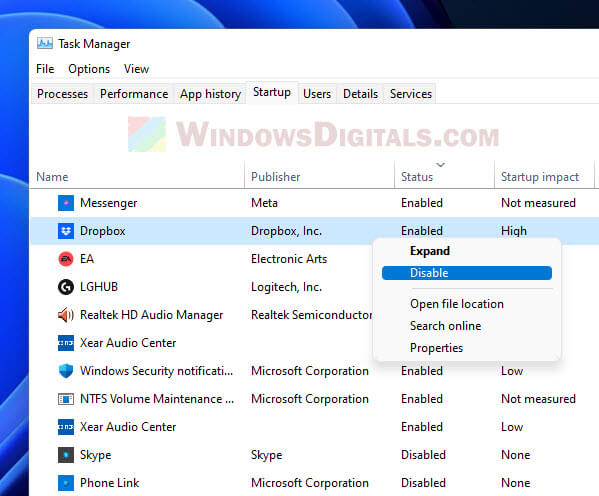Switch to the Services tab
599x496 pixels.
pos(411,94)
